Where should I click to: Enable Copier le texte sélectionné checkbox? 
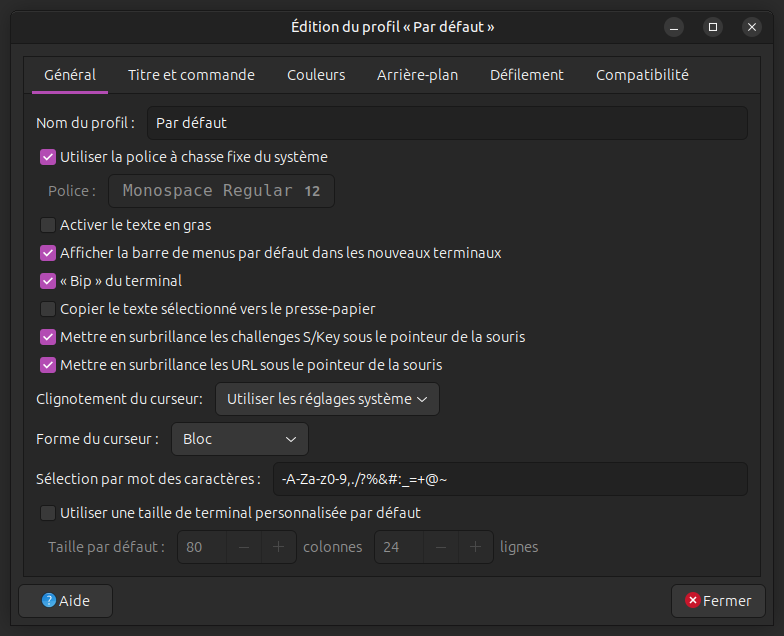[48, 309]
